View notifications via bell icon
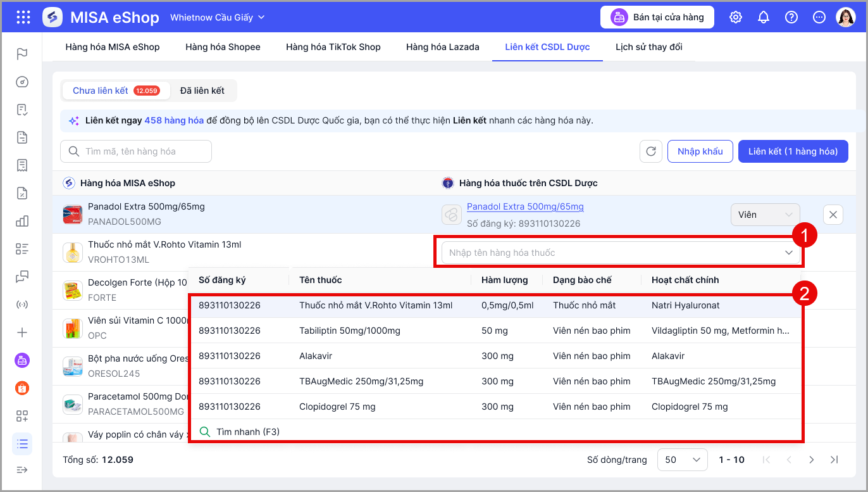The image size is (868, 492). point(764,17)
